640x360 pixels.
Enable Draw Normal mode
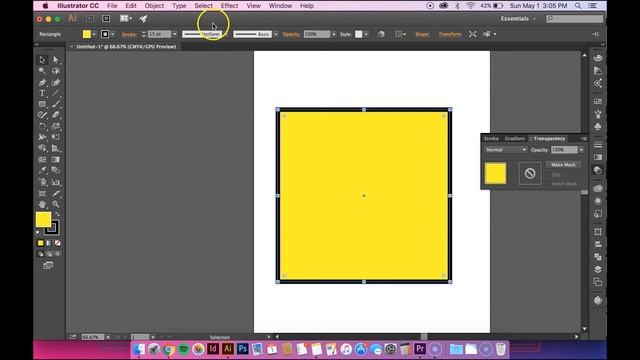click(40, 254)
